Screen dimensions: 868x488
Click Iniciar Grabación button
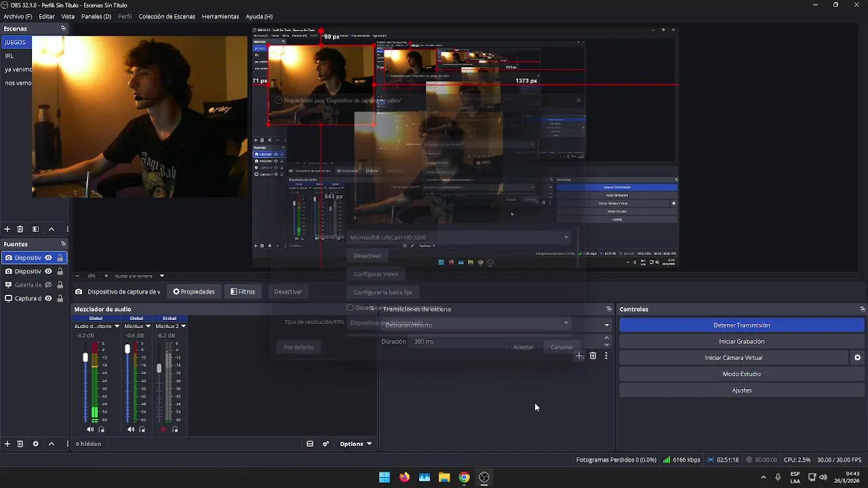coord(741,342)
